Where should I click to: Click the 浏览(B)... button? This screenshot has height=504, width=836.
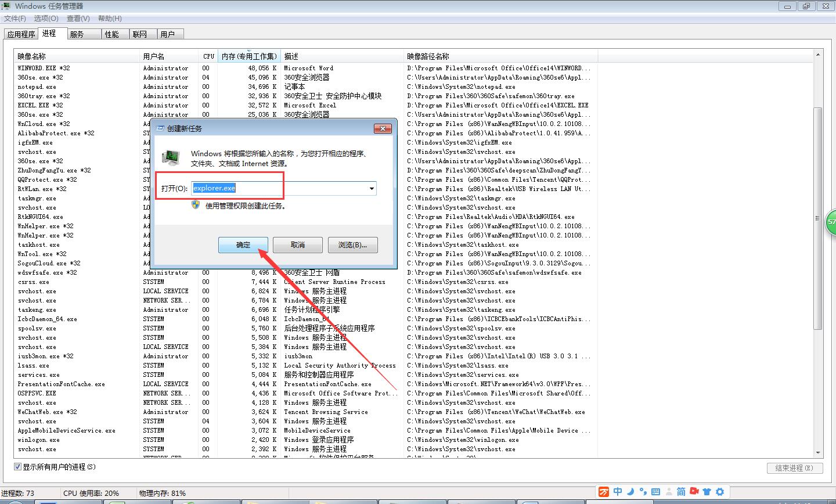pos(352,245)
